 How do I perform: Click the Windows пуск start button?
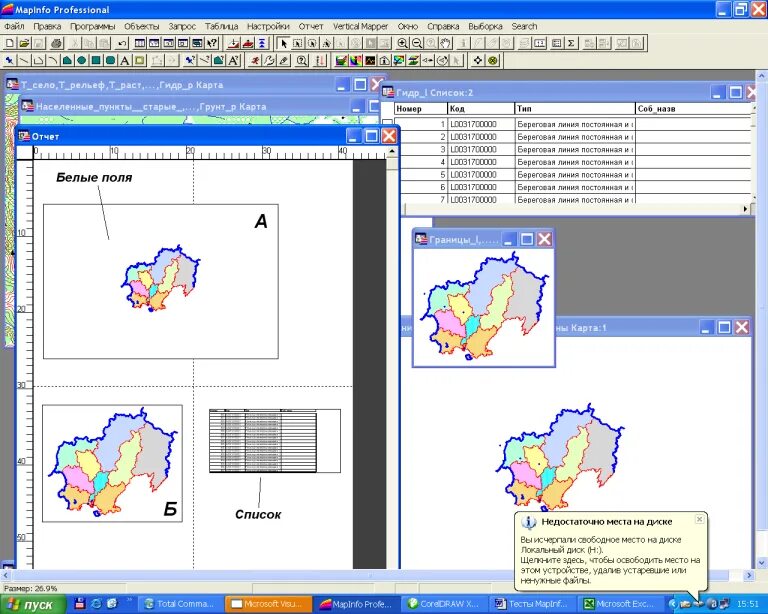click(33, 605)
